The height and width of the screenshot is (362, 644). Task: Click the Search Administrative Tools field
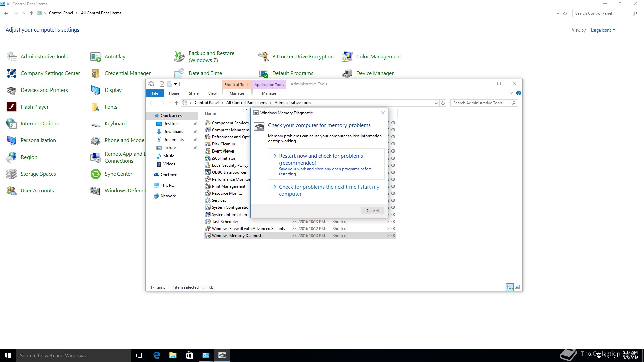(x=481, y=103)
